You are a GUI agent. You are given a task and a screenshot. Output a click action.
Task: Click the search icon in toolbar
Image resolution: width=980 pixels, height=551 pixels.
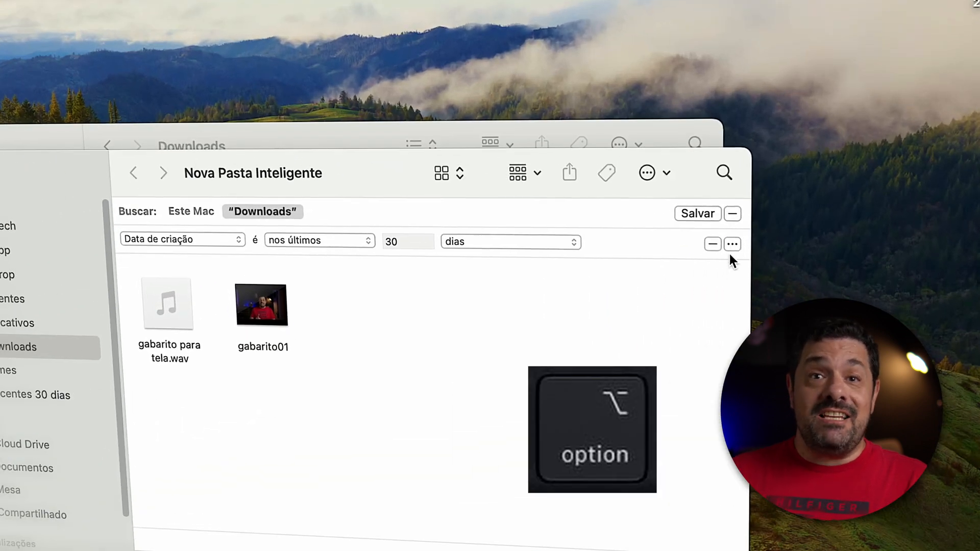click(x=724, y=172)
